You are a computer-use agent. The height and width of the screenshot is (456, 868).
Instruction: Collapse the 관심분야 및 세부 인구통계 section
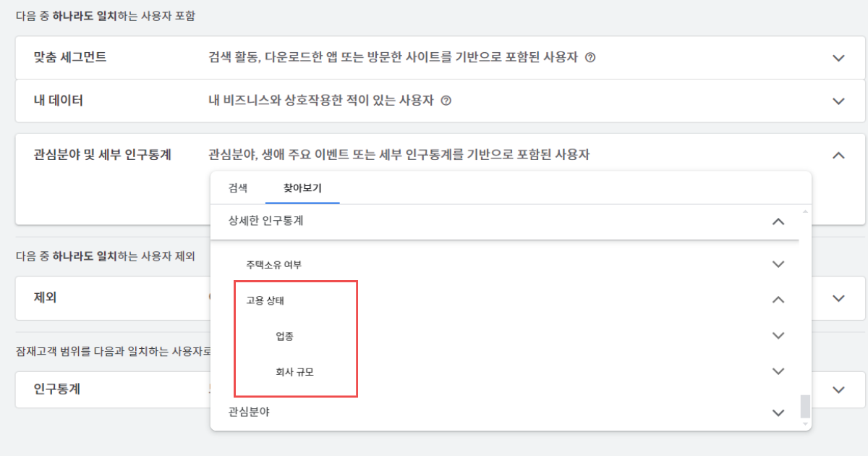pyautogui.click(x=838, y=154)
